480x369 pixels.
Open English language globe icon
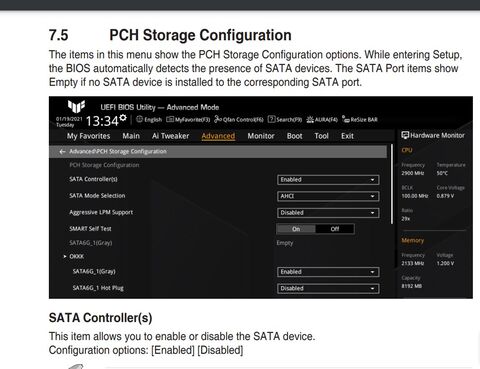(139, 119)
